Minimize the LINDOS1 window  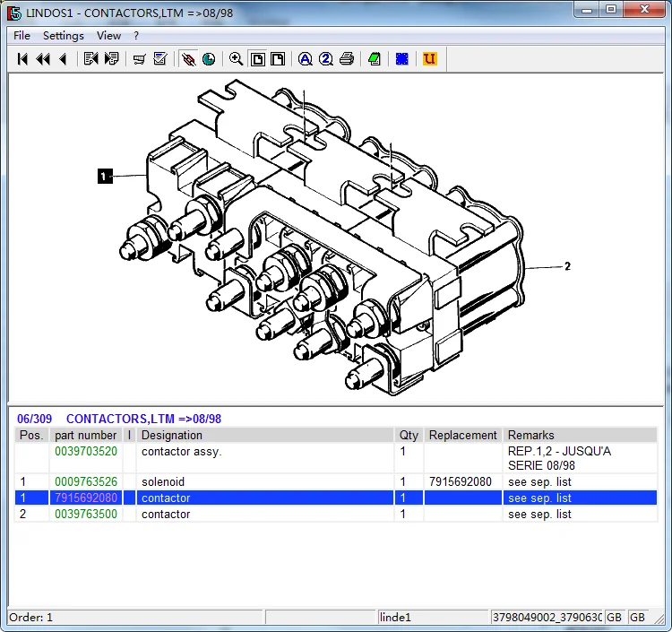click(587, 9)
